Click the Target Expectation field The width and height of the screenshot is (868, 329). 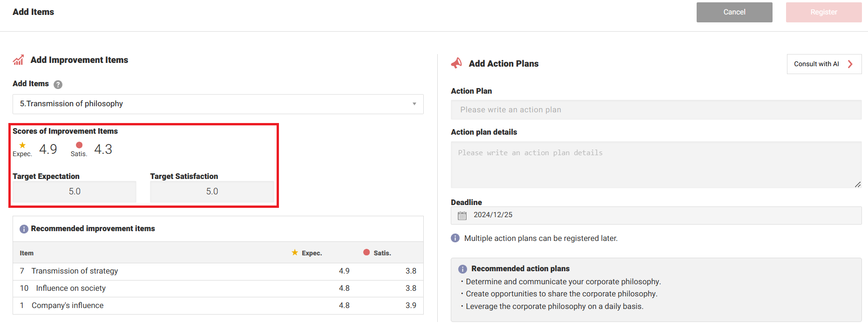point(75,192)
